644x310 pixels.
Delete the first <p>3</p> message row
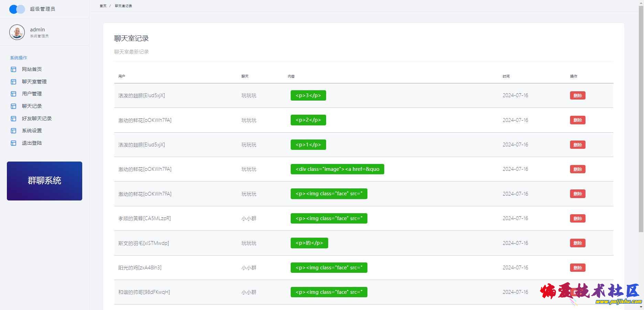577,95
